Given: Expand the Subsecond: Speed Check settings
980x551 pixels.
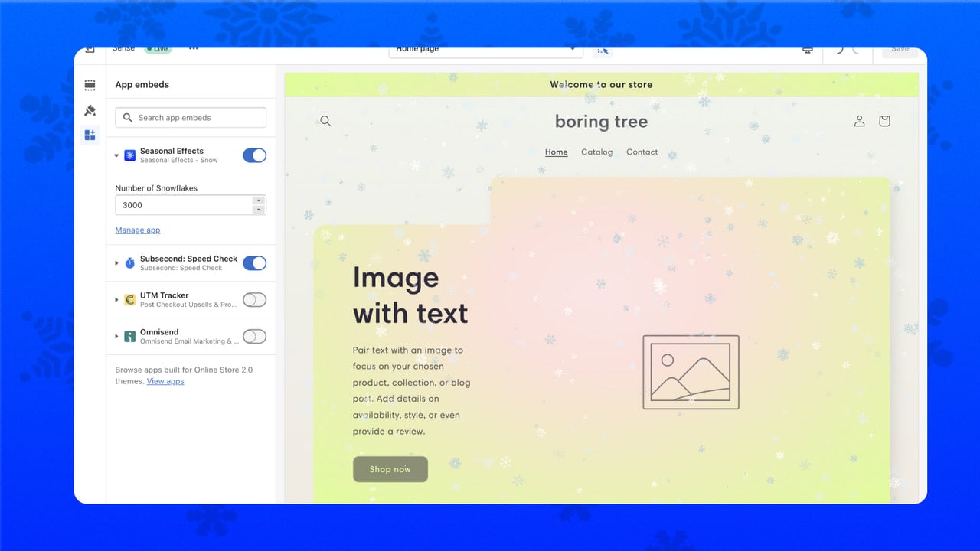Looking at the screenshot, I should click(116, 263).
